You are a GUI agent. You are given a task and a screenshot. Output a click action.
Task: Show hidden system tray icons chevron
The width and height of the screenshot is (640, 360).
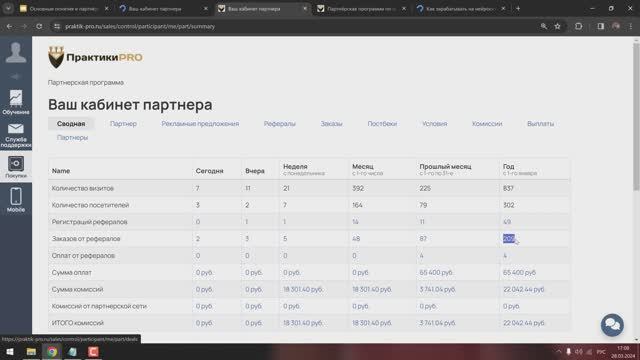click(559, 351)
